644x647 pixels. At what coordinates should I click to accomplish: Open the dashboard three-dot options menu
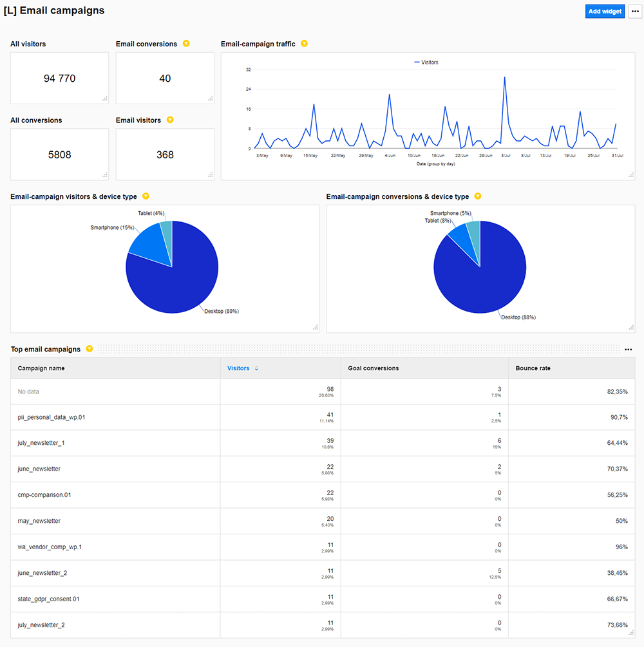coord(635,12)
